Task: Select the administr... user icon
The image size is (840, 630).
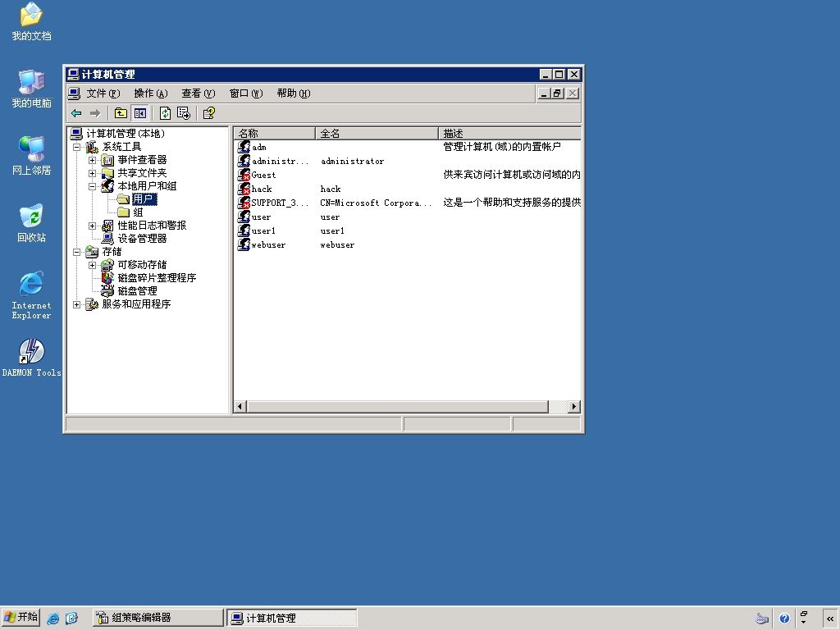Action: coord(244,160)
